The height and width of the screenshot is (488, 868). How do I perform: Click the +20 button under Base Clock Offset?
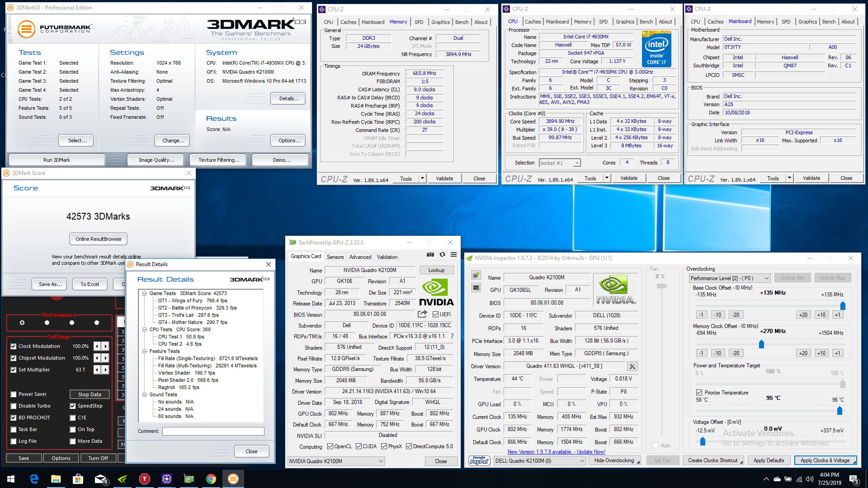[x=803, y=315]
